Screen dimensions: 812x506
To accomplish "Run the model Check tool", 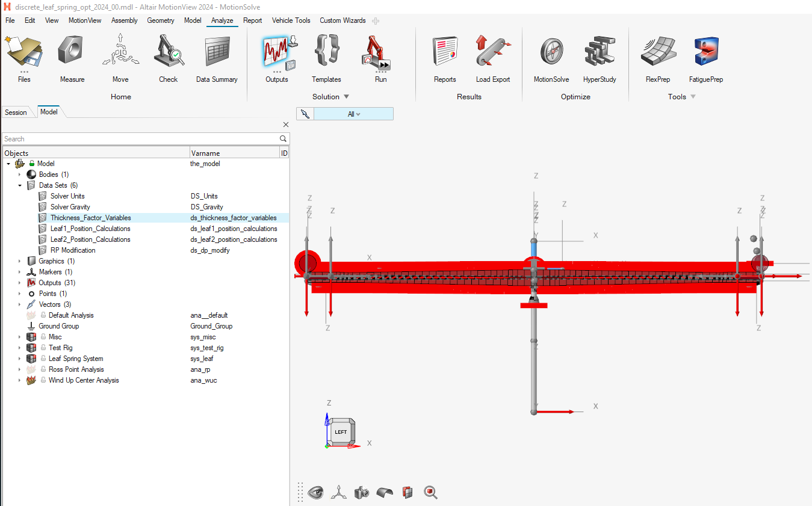I will (169, 58).
